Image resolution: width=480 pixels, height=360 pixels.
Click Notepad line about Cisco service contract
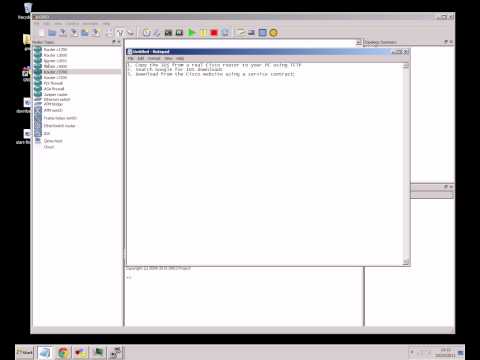[x=212, y=74]
